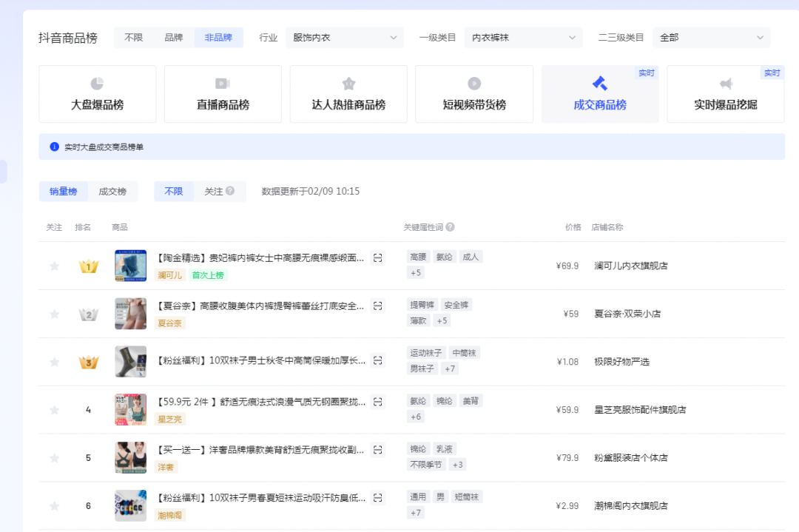
Task: Star the rank 4 舒适无痕 product
Action: 54,408
